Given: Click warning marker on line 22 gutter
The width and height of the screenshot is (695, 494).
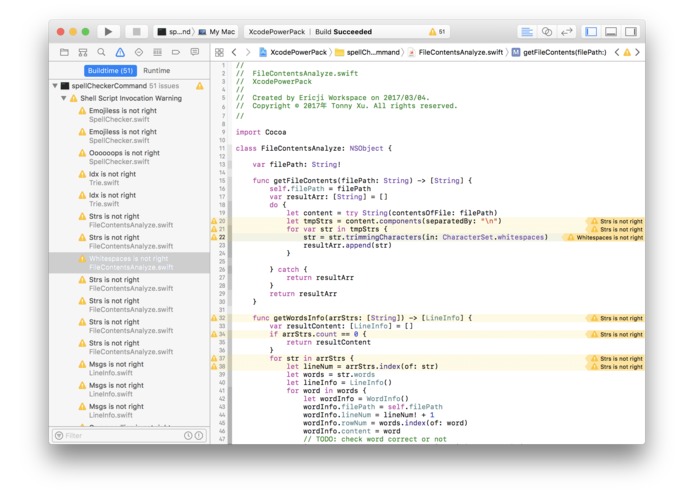Looking at the screenshot, I should tap(214, 237).
